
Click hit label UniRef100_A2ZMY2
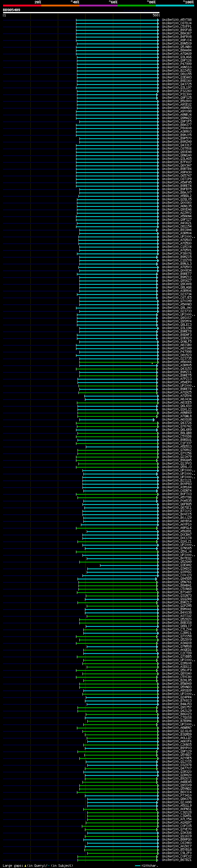tap(177, 213)
